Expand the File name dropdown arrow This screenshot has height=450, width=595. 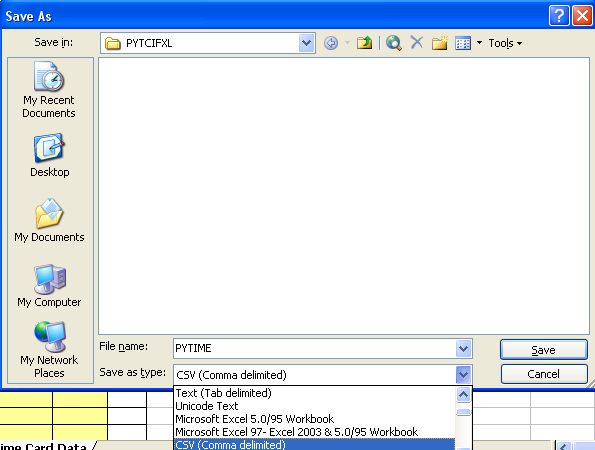tap(463, 348)
